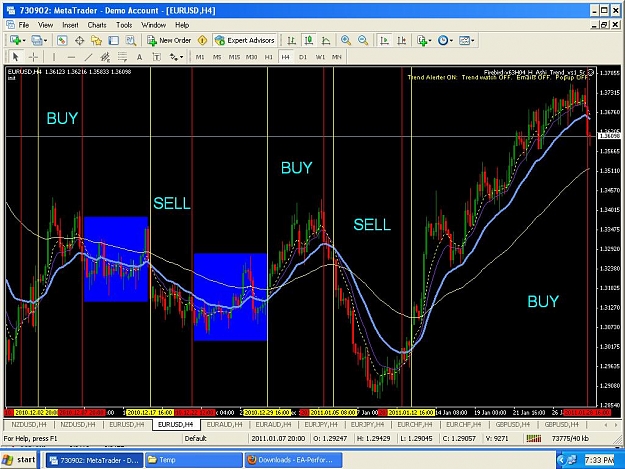Image resolution: width=625 pixels, height=469 pixels.
Task: Open the Window menu
Action: (153, 25)
